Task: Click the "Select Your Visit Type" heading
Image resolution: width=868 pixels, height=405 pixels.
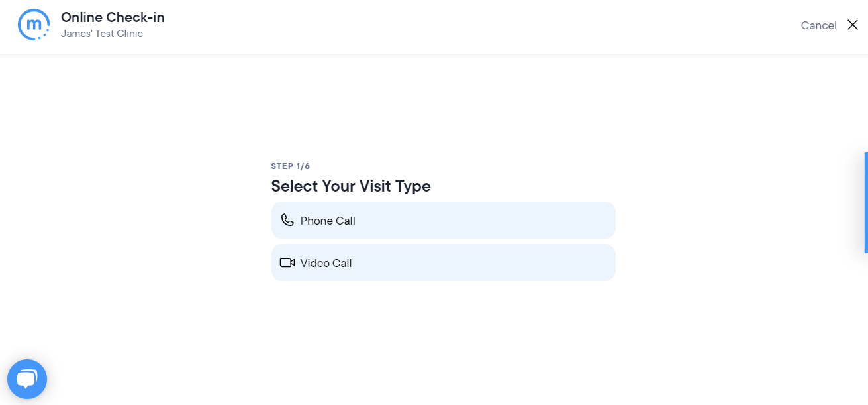Action: pos(351,186)
